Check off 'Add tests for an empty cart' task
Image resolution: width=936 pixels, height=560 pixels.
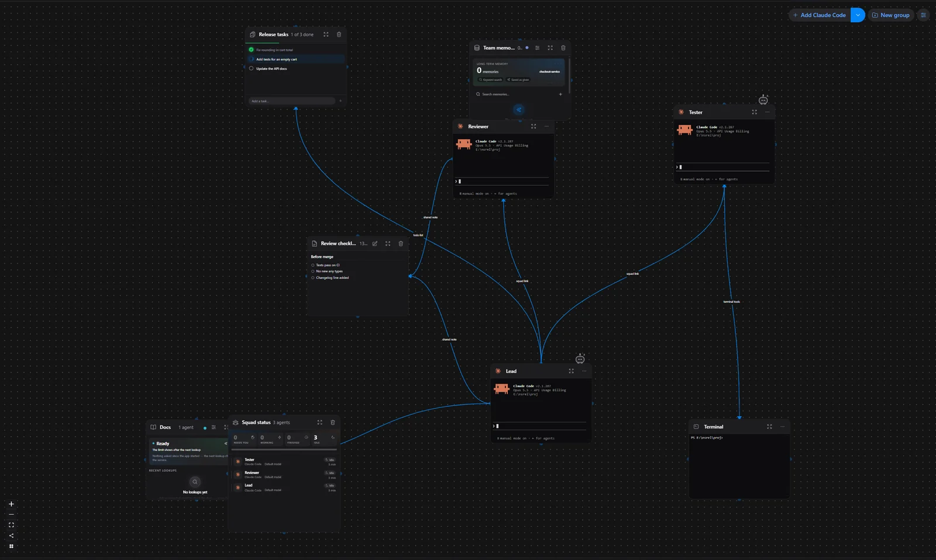pyautogui.click(x=252, y=59)
